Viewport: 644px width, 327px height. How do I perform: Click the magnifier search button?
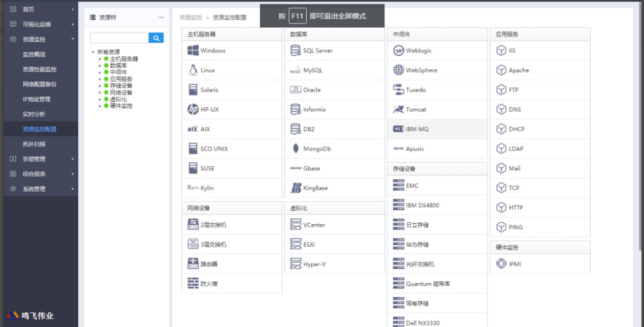tap(156, 38)
